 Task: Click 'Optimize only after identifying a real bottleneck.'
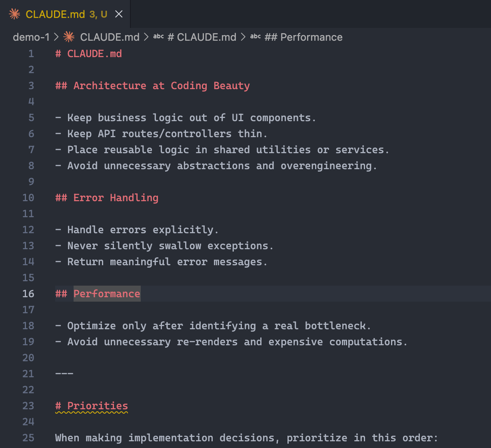click(x=213, y=326)
